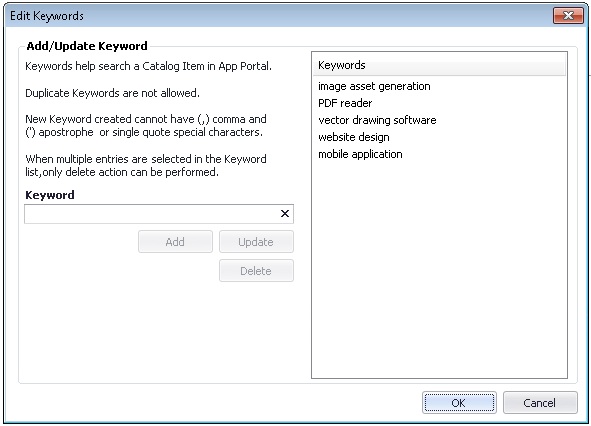The height and width of the screenshot is (426, 591).
Task: Select the 'PDF reader' keyword
Action: (x=345, y=103)
